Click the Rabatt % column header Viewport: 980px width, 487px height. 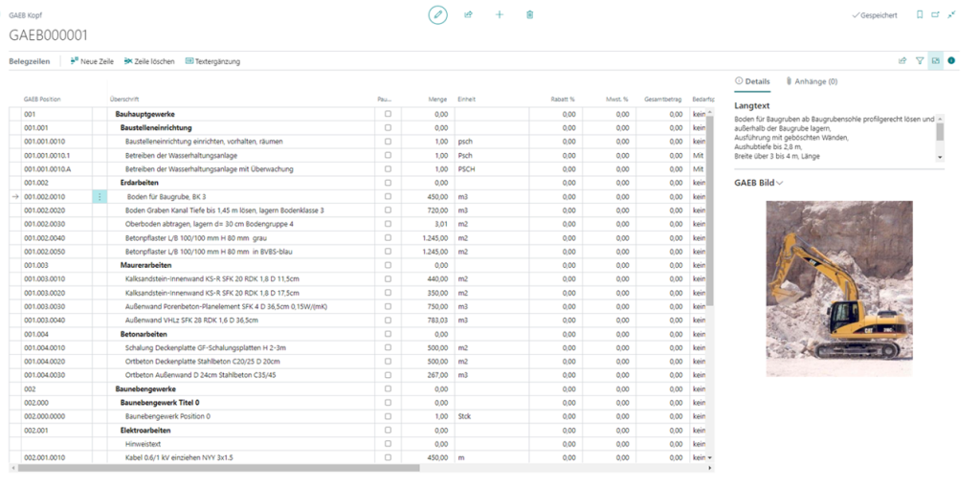[563, 100]
